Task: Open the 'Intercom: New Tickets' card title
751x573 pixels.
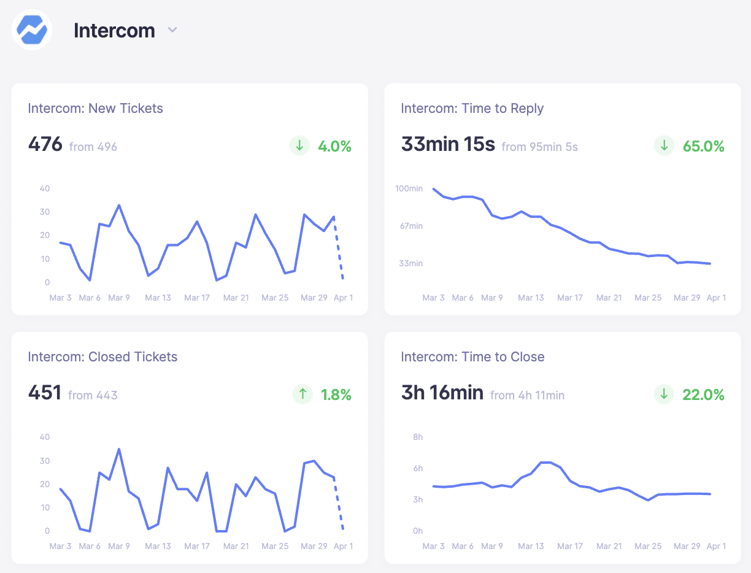Action: click(95, 108)
